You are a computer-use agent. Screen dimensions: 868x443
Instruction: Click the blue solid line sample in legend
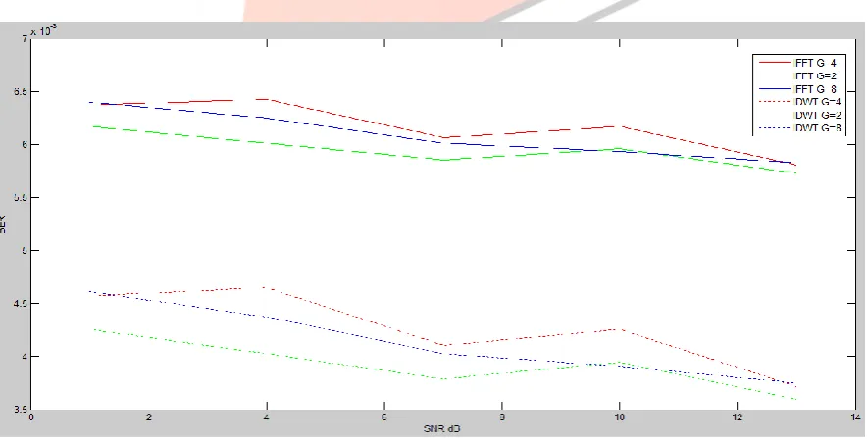coord(775,88)
